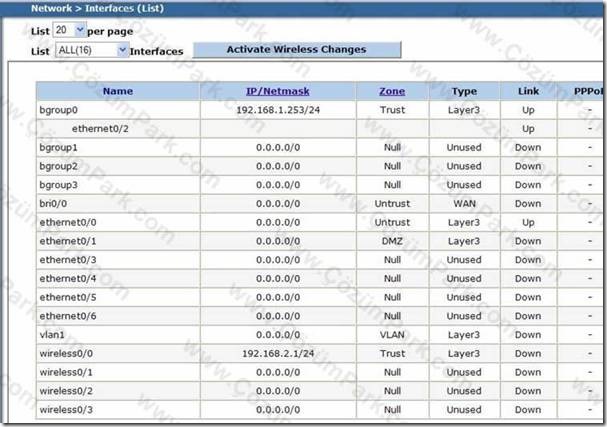
Task: Select the wireless0/2 interface name
Action: (x=66, y=391)
